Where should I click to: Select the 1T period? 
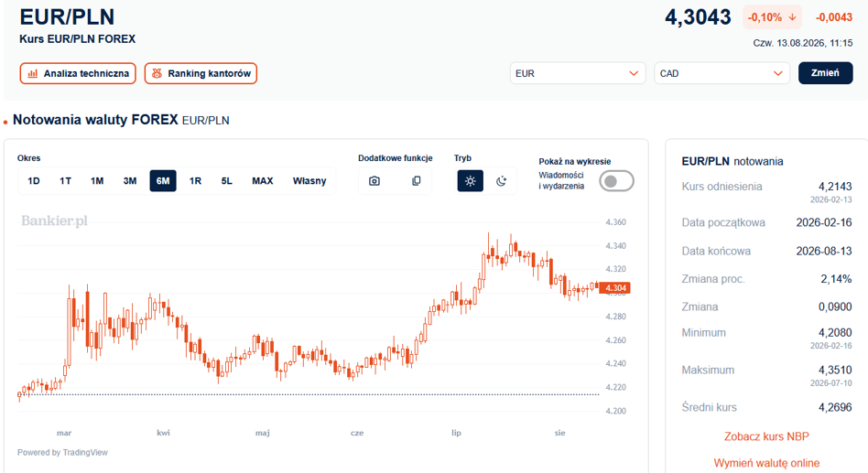click(x=65, y=181)
